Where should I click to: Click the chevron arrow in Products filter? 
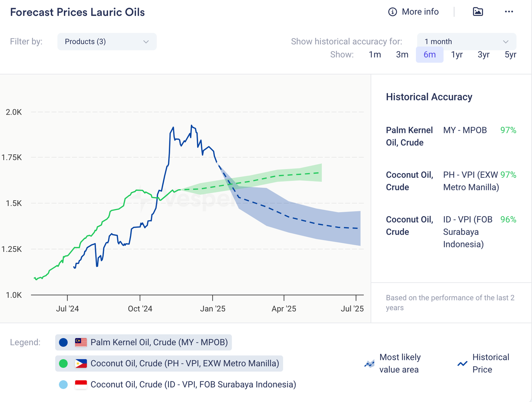146,42
